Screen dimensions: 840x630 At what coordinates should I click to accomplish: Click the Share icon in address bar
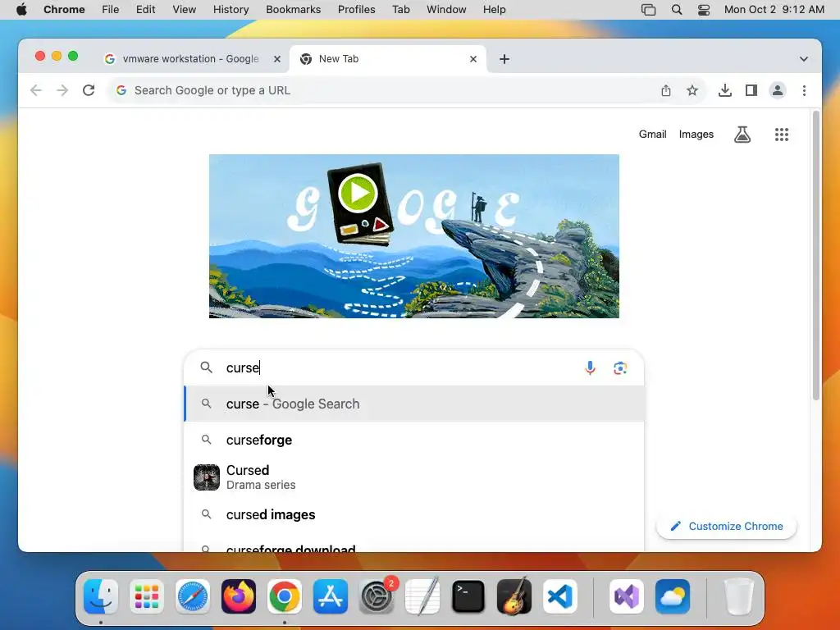click(666, 90)
